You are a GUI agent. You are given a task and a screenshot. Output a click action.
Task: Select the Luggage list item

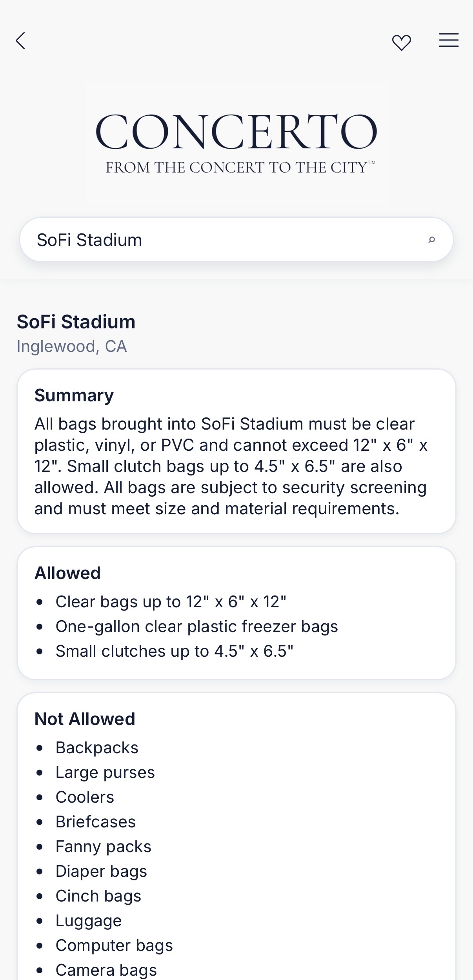89,921
